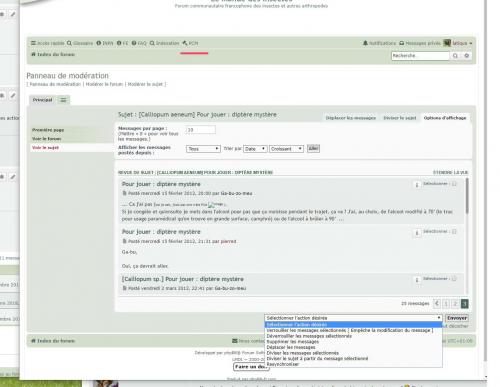Tick Sélectionner checkbox for pierred's message
Image resolution: width=500 pixels, height=387 pixels.
(x=454, y=231)
